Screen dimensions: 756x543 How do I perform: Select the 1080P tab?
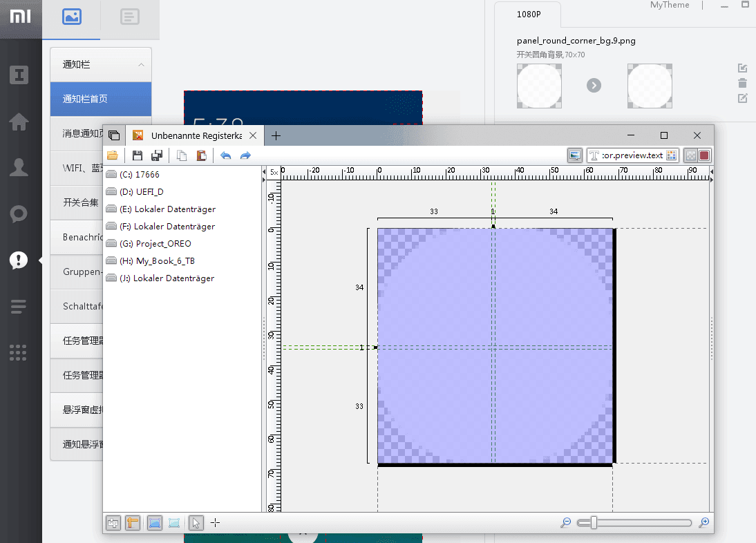coord(529,15)
